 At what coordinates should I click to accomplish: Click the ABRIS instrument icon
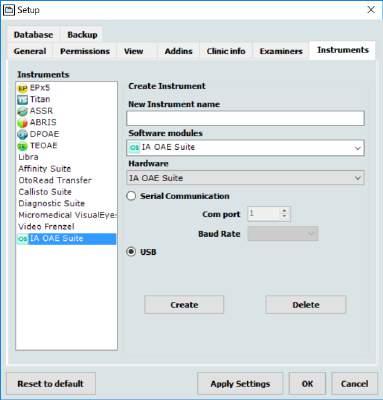(x=22, y=123)
